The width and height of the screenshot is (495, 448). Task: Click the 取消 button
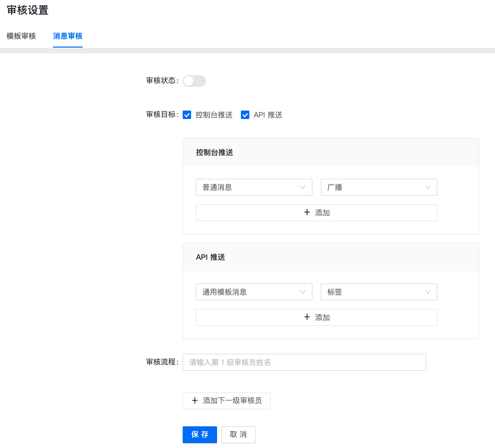238,435
